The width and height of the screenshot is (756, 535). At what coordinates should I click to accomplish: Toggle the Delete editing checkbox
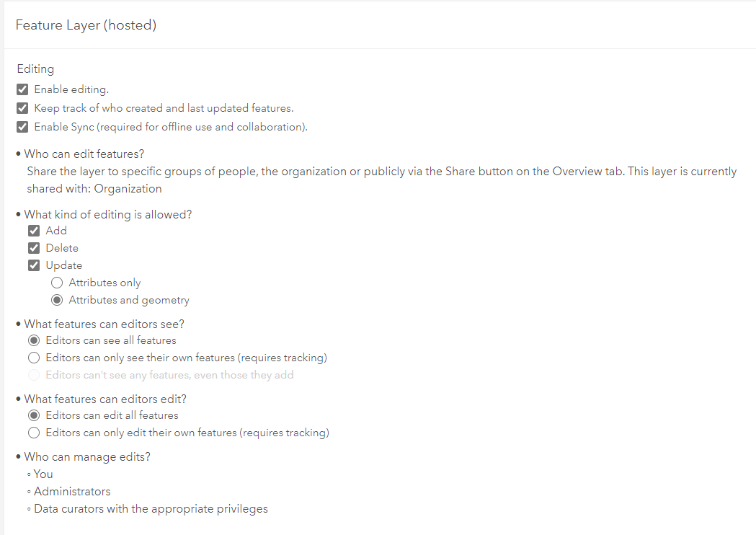click(x=34, y=248)
